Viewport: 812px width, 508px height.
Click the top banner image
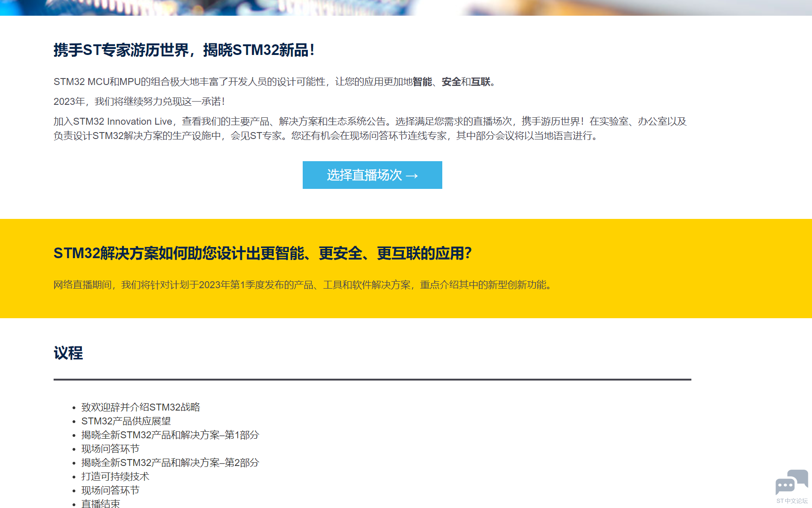(x=406, y=8)
